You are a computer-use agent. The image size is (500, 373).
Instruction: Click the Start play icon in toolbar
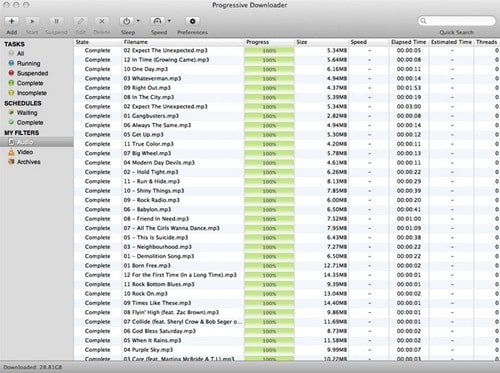32,21
